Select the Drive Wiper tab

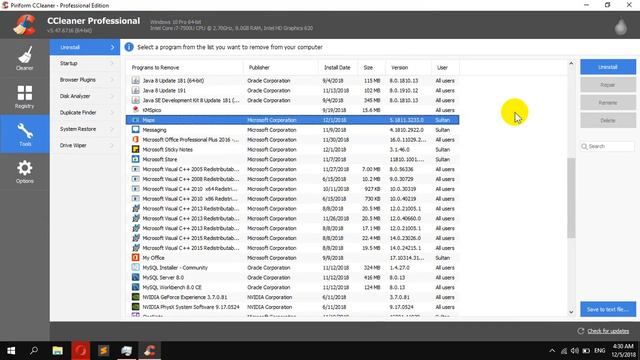point(85,145)
